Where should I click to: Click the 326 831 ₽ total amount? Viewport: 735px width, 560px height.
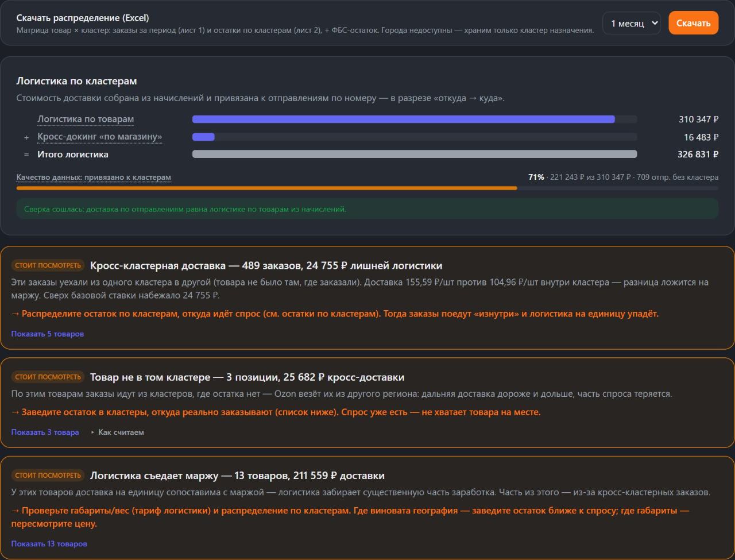(698, 154)
